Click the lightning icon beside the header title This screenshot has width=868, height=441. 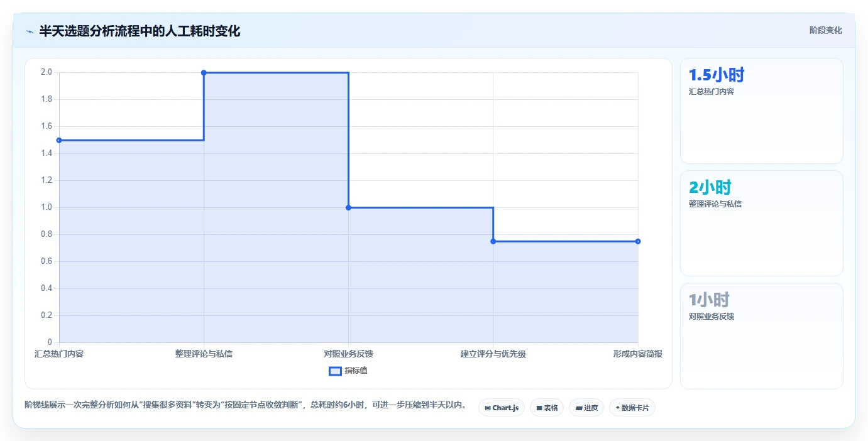point(30,31)
